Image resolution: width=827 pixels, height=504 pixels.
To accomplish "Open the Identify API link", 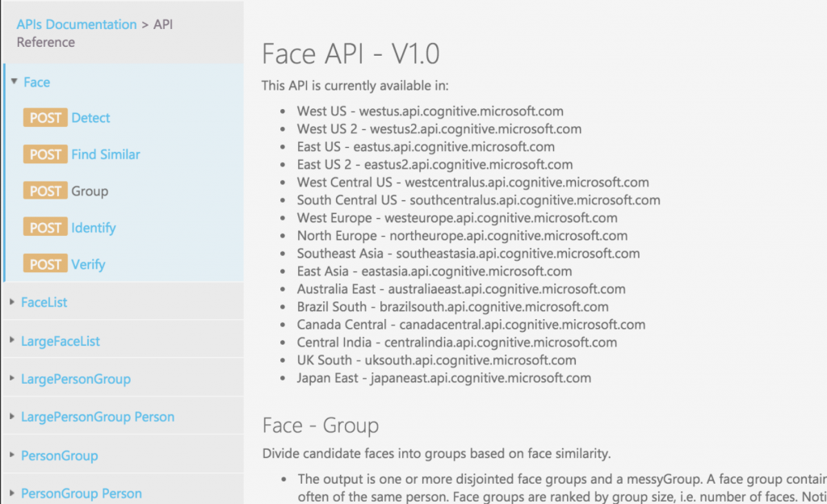I will 94,228.
